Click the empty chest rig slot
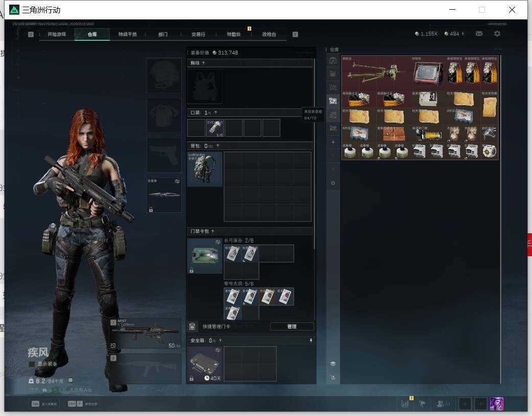Image resolution: width=532 pixels, height=416 pixels. [205, 86]
